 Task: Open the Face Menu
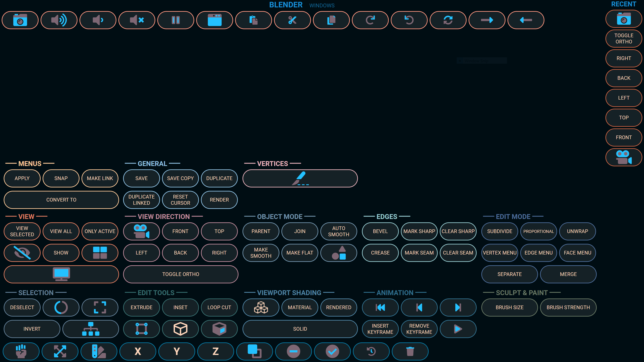pos(577,253)
